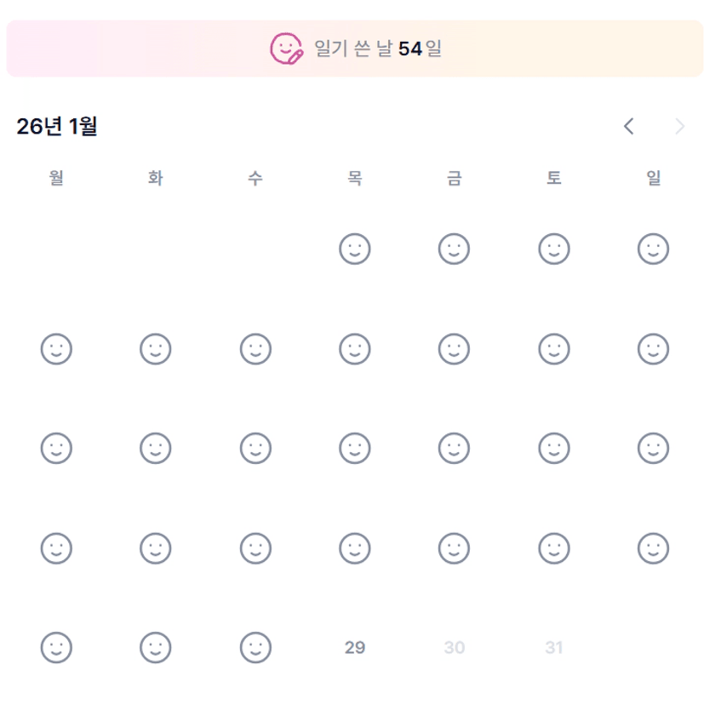Select the first-row smiley under 금 column
This screenshot has width=704, height=728.
click(x=455, y=249)
